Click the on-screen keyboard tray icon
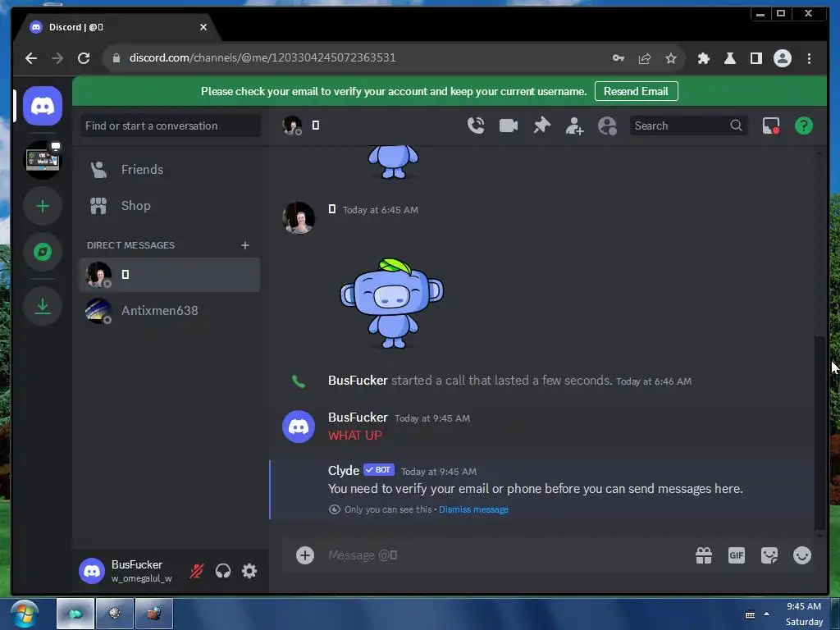 (750, 614)
